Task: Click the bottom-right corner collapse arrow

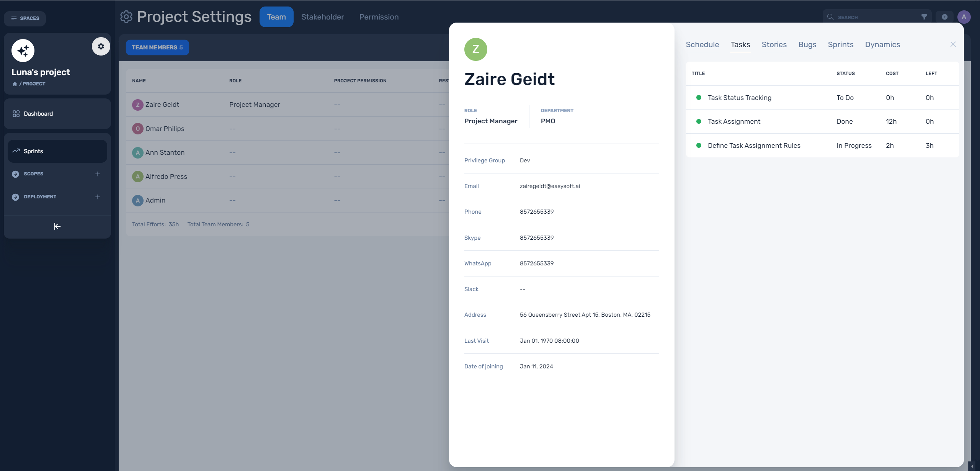Action: click(x=972, y=466)
